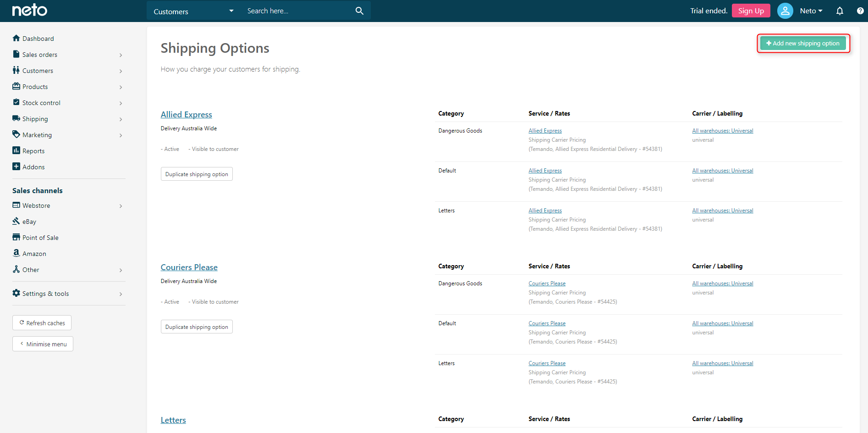Click the Addons plus icon
868x433 pixels.
(16, 167)
